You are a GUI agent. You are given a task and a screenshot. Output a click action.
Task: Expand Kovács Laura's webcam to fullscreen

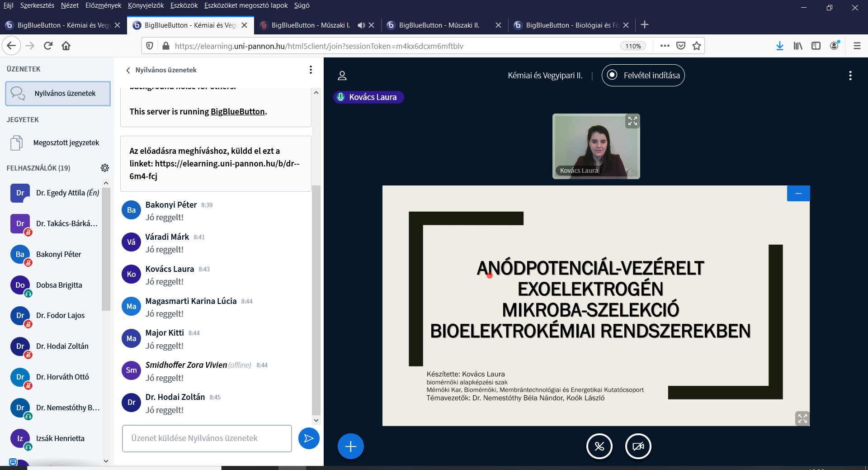(632, 121)
